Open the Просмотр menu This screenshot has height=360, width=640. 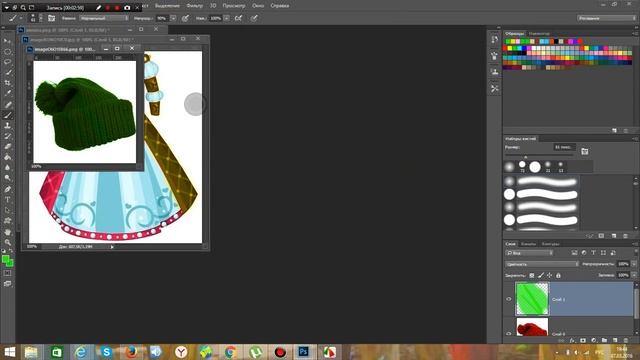click(234, 6)
